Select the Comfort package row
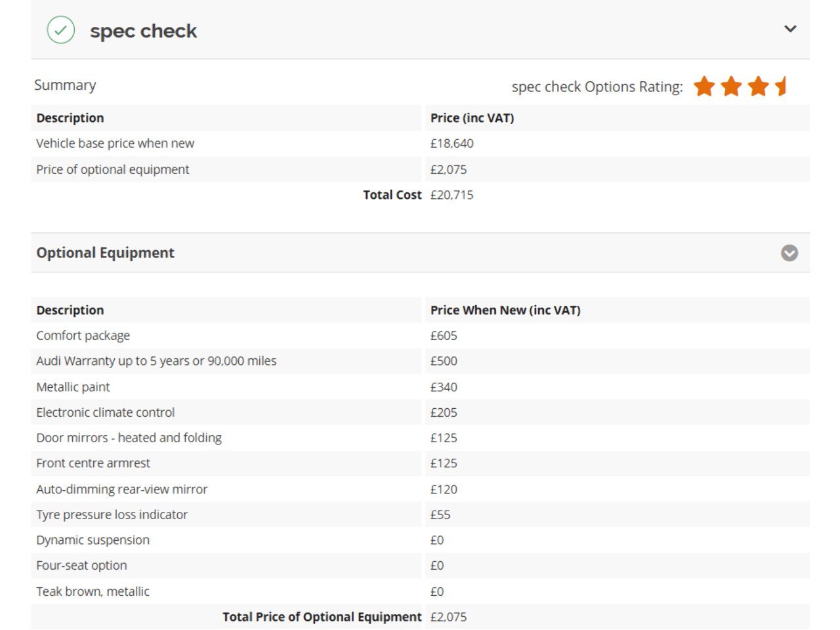This screenshot has height=630, width=840. (x=83, y=336)
